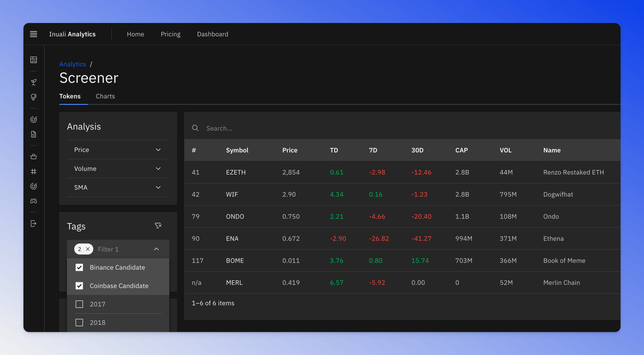Select the WIF symbol cell
The height and width of the screenshot is (355, 644).
coord(232,194)
